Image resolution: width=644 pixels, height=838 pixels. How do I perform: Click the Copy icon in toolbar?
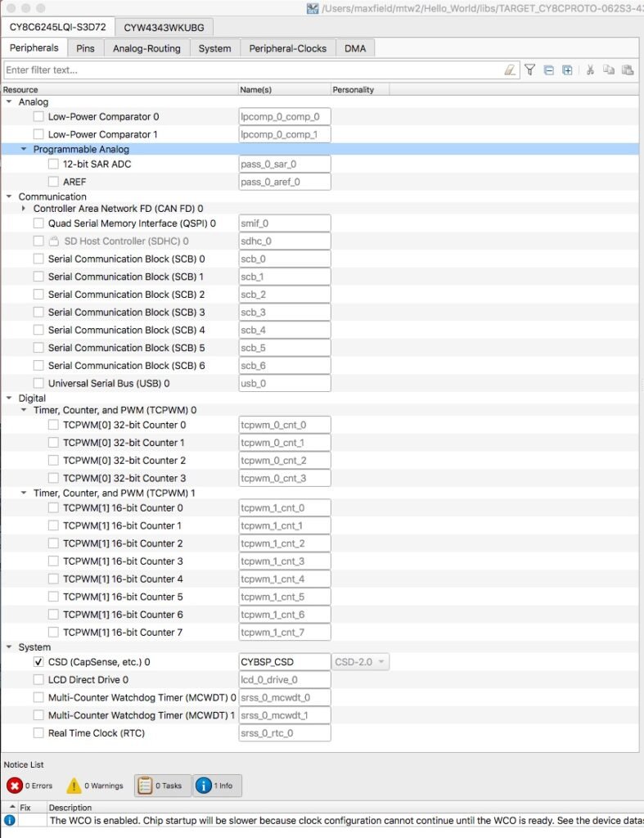[x=609, y=70]
